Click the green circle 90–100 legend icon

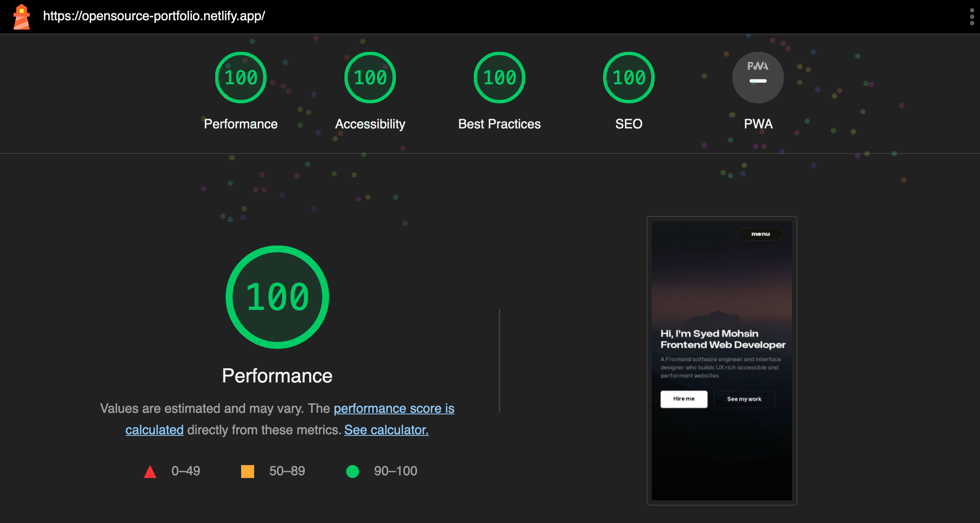point(353,472)
